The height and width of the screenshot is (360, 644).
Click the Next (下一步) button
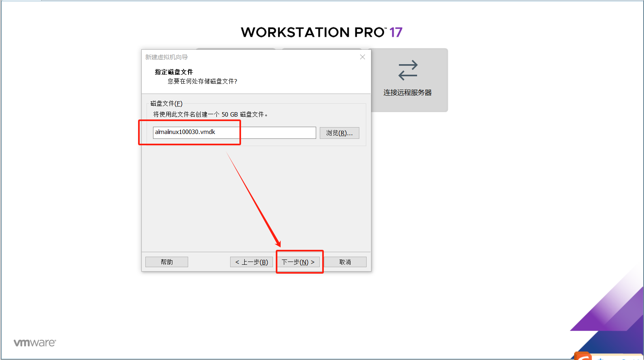298,262
